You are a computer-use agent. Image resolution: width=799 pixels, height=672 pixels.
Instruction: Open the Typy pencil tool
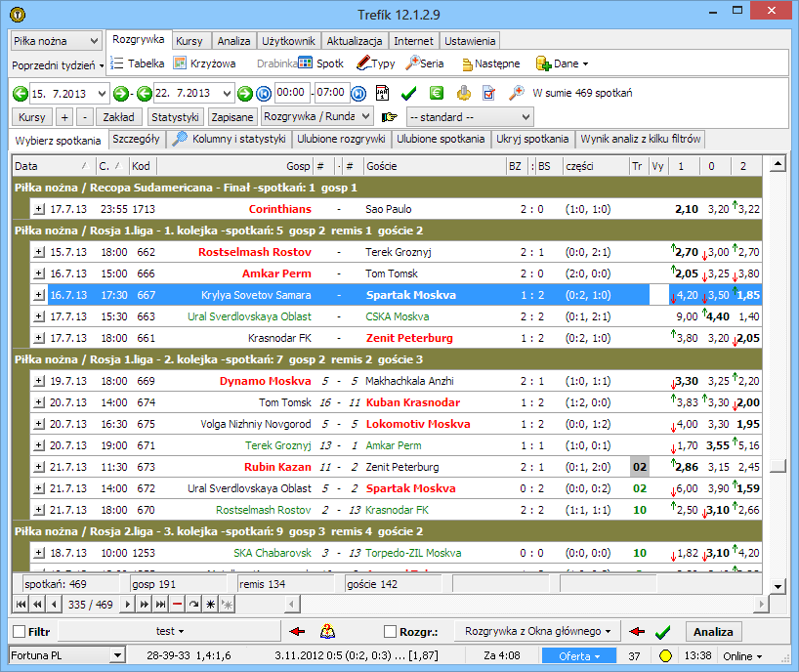pyautogui.click(x=375, y=63)
